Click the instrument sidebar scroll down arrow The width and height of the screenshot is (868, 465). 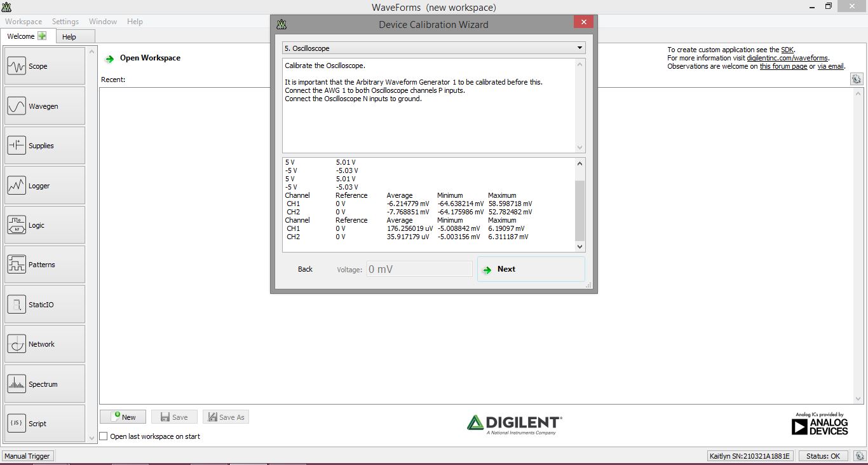[x=92, y=438]
